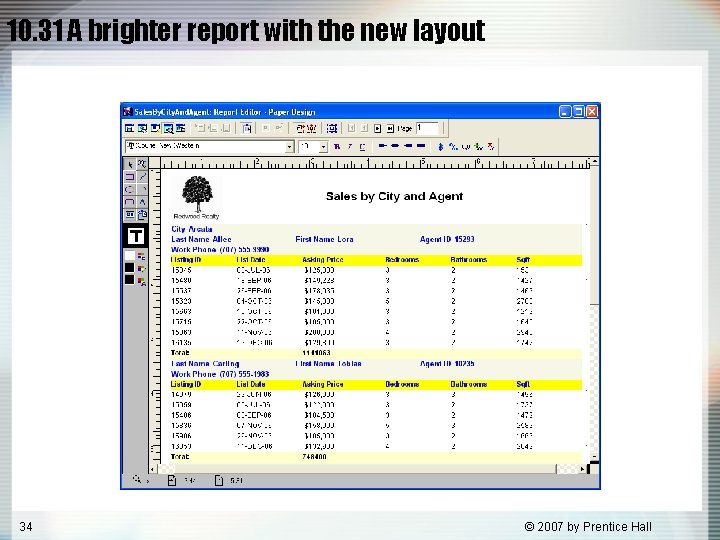The height and width of the screenshot is (540, 720).
Task: Add a decimal place
Action: coord(478,146)
